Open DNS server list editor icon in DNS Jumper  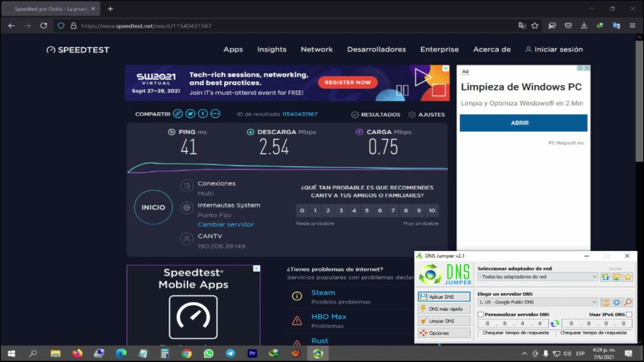point(605,302)
